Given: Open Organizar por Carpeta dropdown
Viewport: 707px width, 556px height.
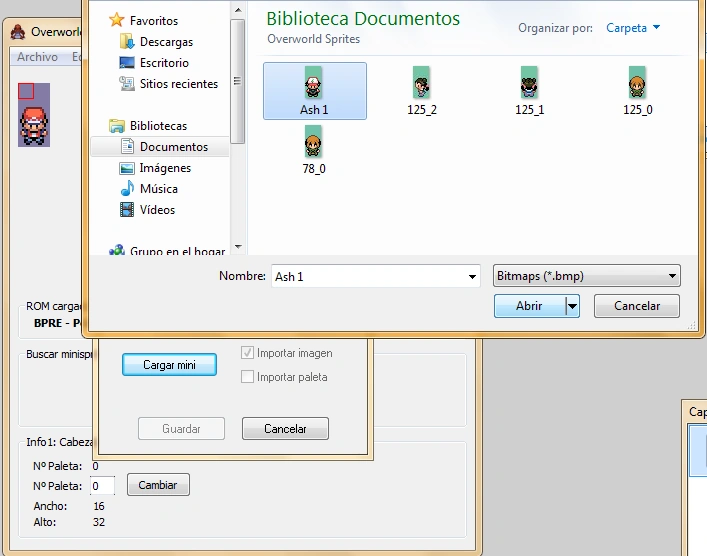Looking at the screenshot, I should pyautogui.click(x=633, y=28).
